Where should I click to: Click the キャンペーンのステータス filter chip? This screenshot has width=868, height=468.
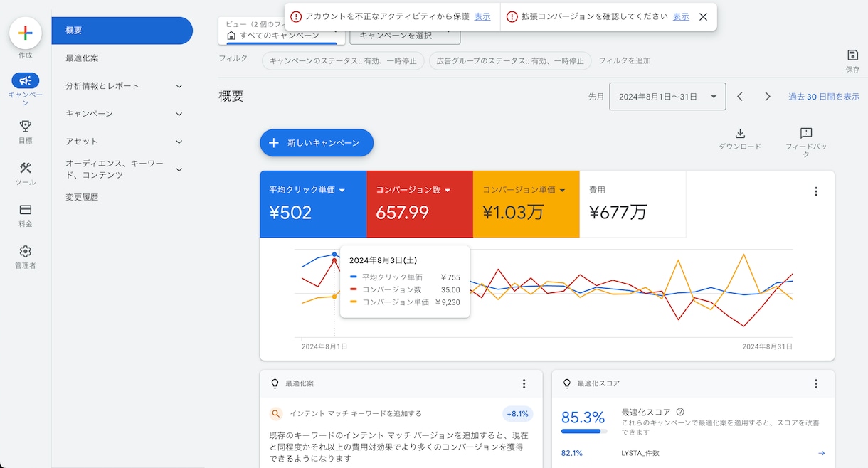(343, 61)
